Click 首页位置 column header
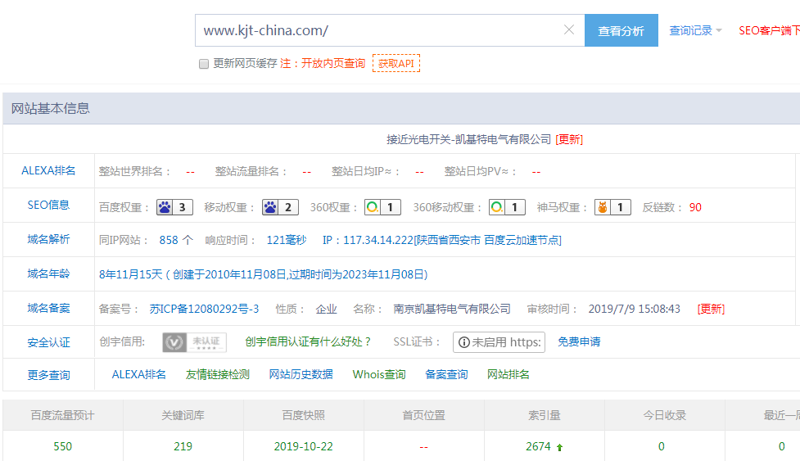The width and height of the screenshot is (800, 461). [423, 416]
